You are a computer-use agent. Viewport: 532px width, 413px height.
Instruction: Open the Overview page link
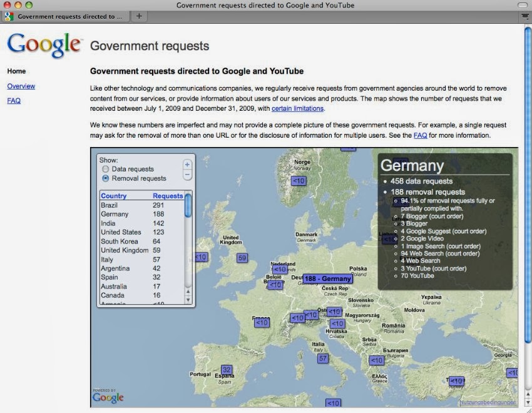coord(21,86)
